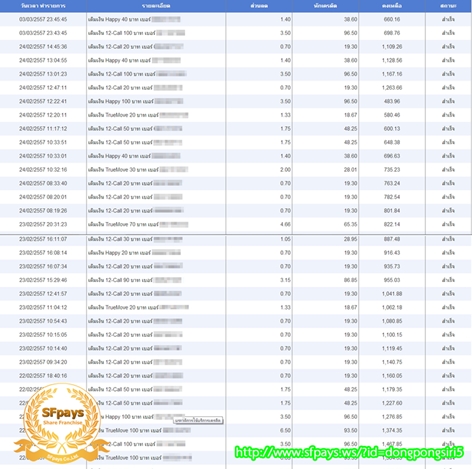The image size is (472, 469).
Task: Select timestamp 24/02/2557 10:33:51
Action: 43,142
